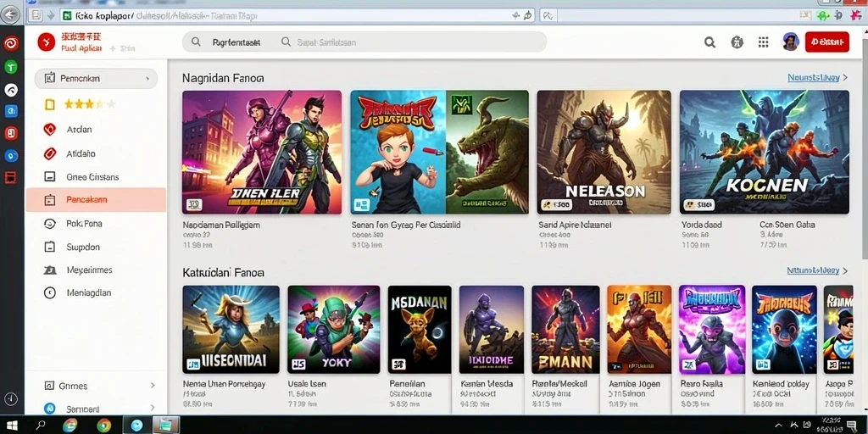
Task: Open the purple Rarro Faalla game tile
Action: point(712,330)
